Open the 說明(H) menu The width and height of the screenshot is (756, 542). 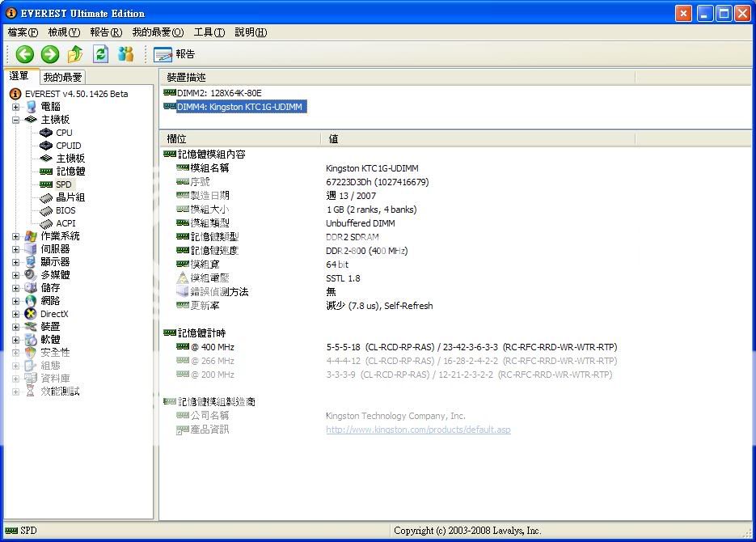251,32
